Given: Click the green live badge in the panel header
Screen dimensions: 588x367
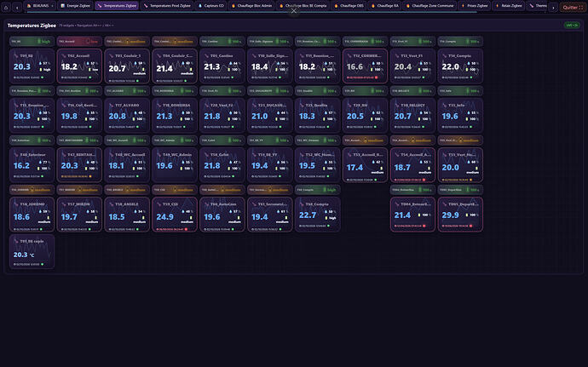Looking at the screenshot, I should (572, 25).
